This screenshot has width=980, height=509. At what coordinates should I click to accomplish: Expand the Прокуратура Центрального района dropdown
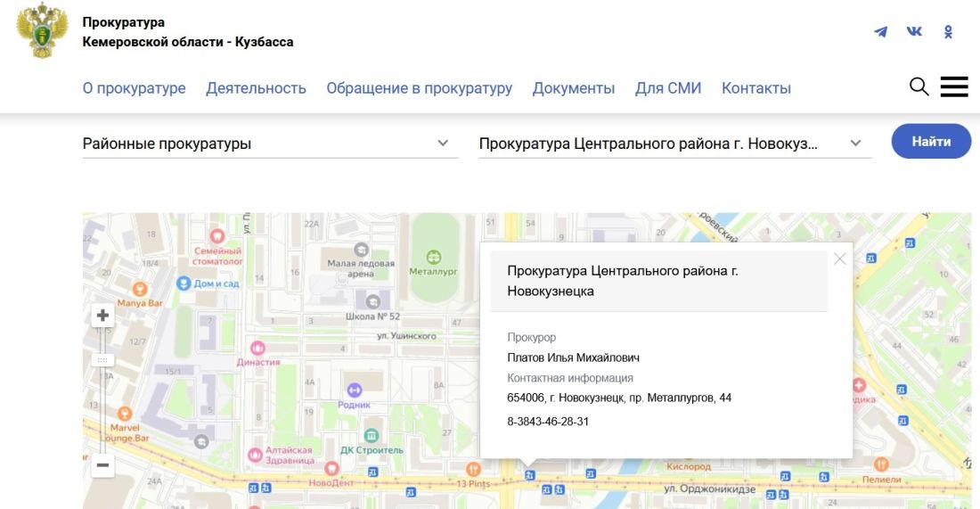(855, 143)
